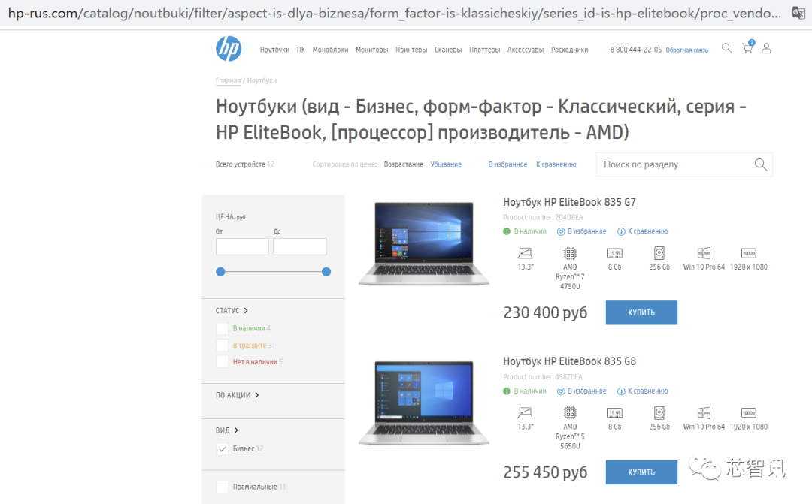The height and width of the screenshot is (504, 812).
Task: Open the Мониторы menu item
Action: coord(372,50)
